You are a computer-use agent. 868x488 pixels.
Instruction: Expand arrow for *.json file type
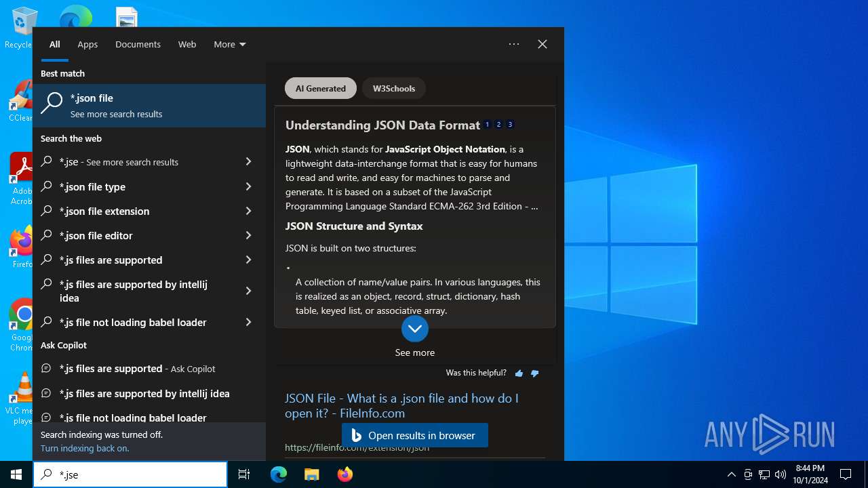tap(248, 186)
